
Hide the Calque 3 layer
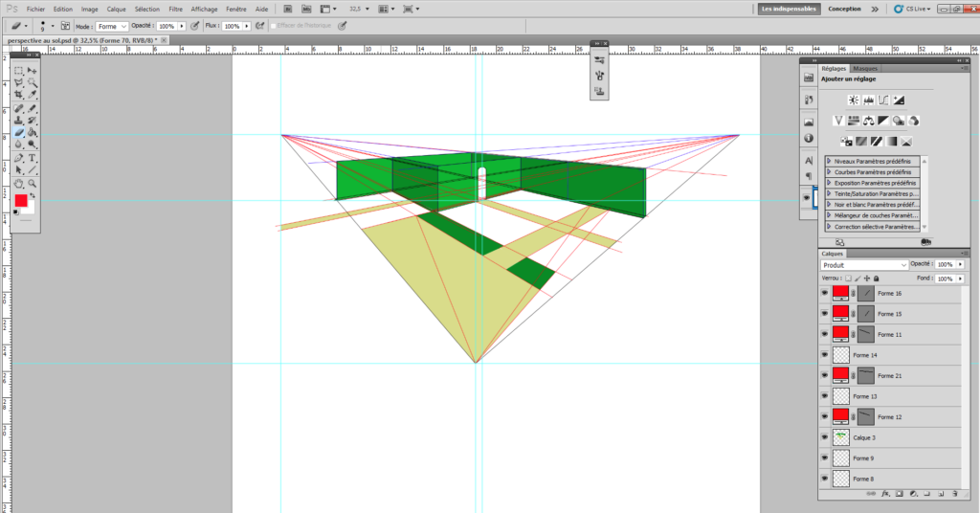[x=824, y=437]
